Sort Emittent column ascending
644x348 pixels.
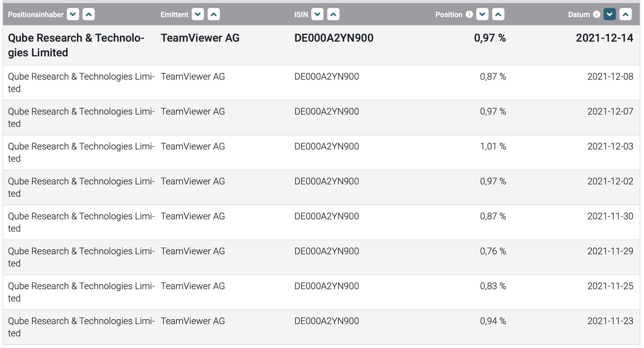[214, 14]
